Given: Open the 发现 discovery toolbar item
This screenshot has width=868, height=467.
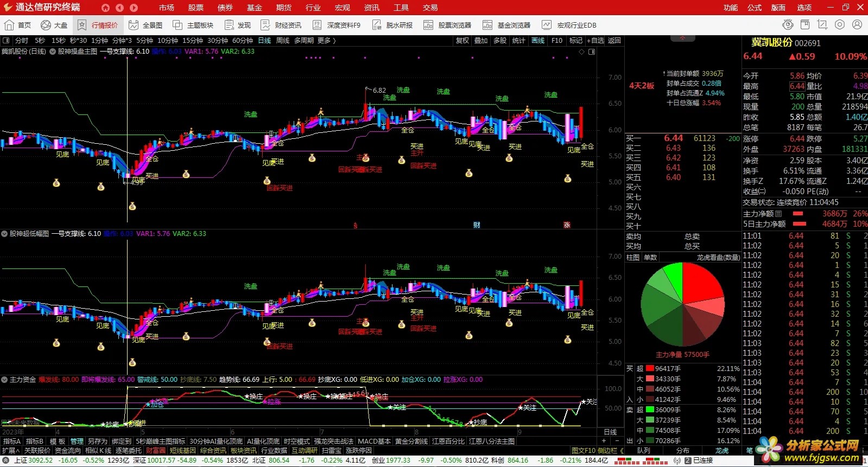Looking at the screenshot, I should (238, 25).
